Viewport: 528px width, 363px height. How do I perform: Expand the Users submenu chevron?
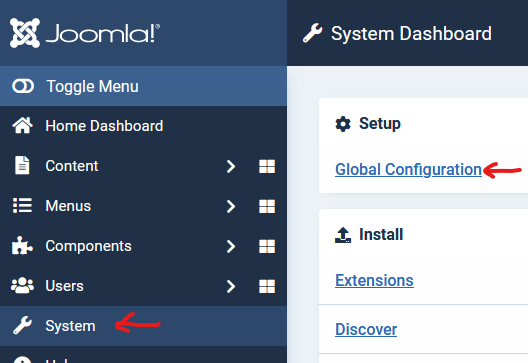tap(231, 287)
